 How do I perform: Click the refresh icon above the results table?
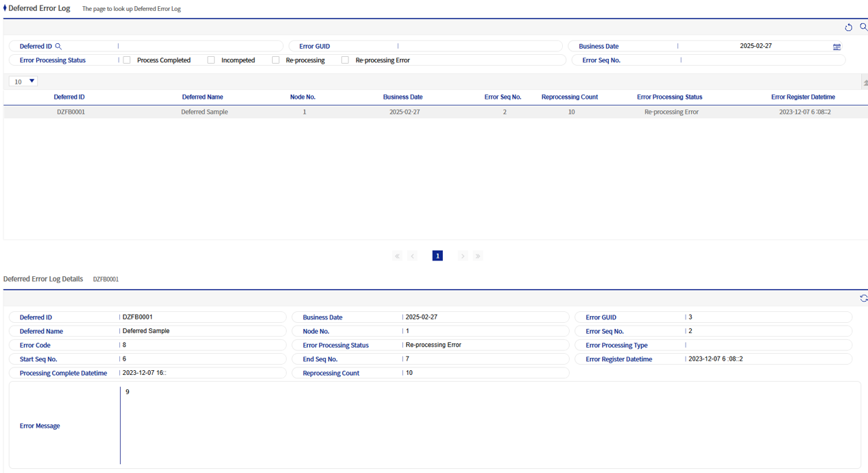click(848, 27)
